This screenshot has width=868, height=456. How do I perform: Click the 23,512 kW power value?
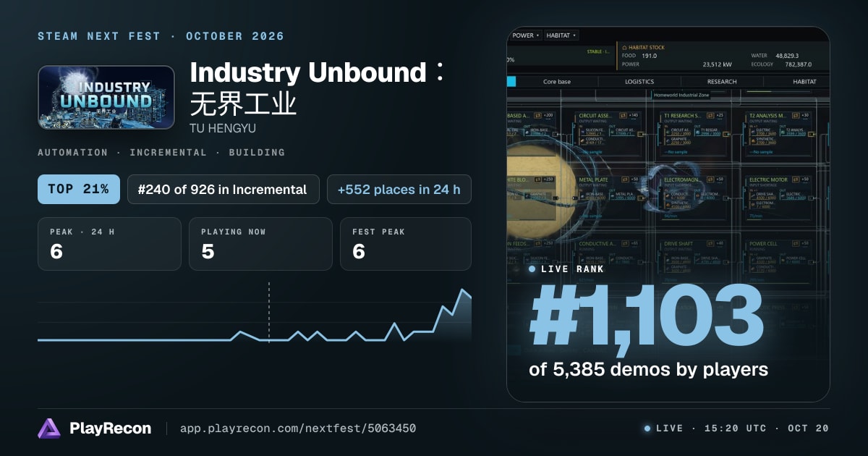click(x=718, y=64)
